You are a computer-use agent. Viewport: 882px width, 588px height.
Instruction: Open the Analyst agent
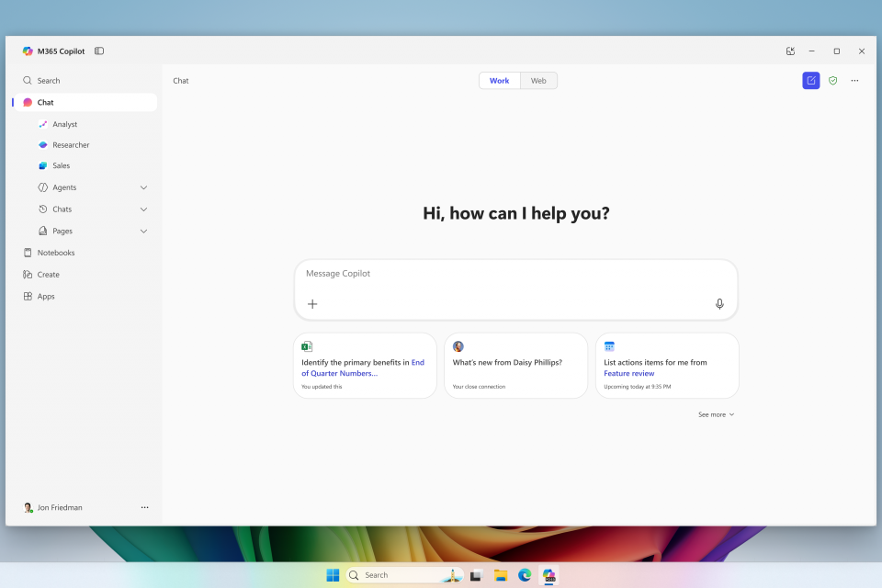point(64,124)
